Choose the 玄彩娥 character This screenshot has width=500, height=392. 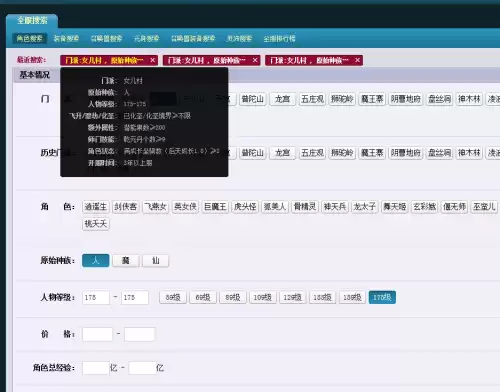point(425,207)
